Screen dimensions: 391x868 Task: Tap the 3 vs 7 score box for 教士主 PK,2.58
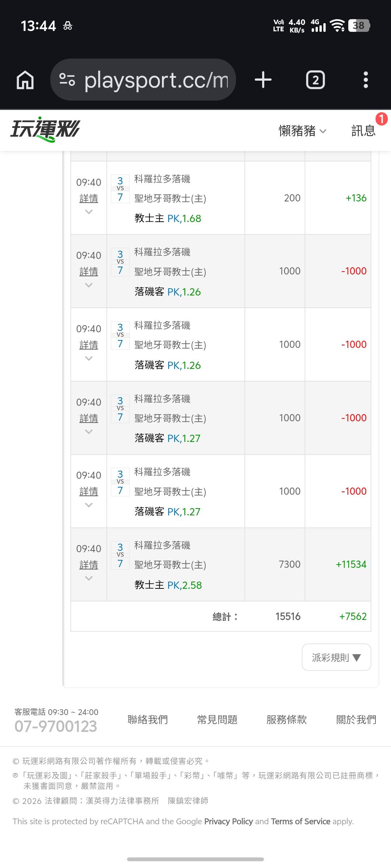coord(120,555)
